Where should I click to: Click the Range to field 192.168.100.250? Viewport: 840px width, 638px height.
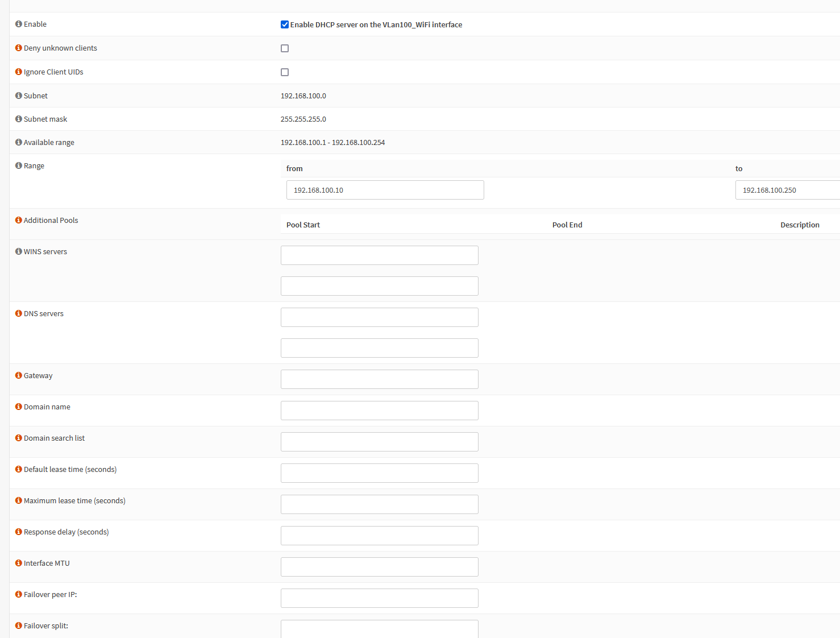click(x=787, y=190)
